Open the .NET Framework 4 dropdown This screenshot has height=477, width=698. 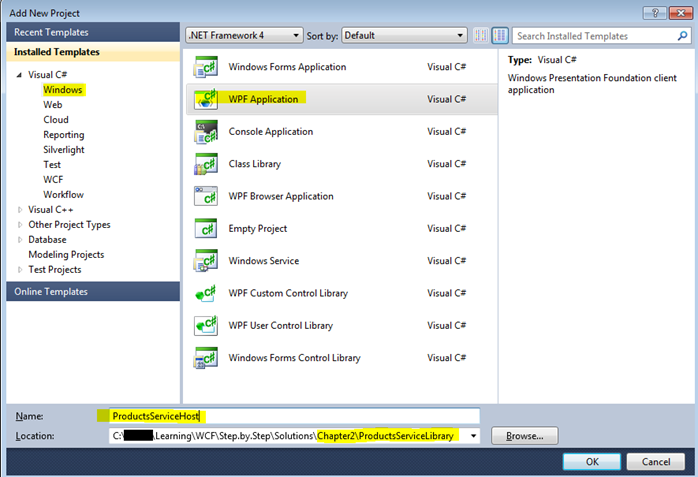244,36
